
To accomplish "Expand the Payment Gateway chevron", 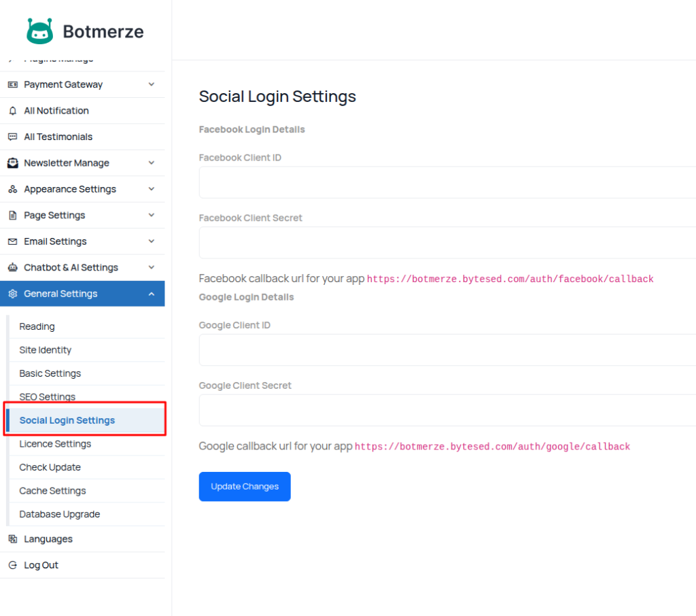I will pos(151,84).
